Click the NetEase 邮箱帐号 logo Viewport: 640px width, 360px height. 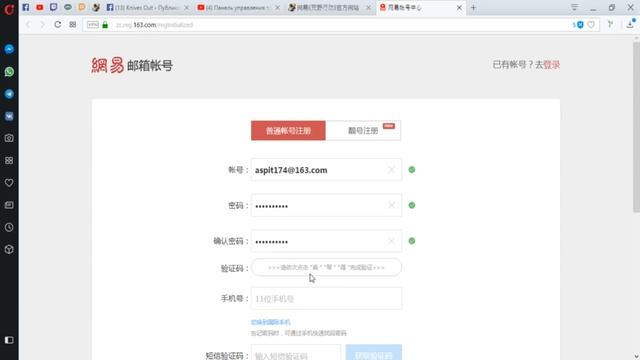[132, 65]
